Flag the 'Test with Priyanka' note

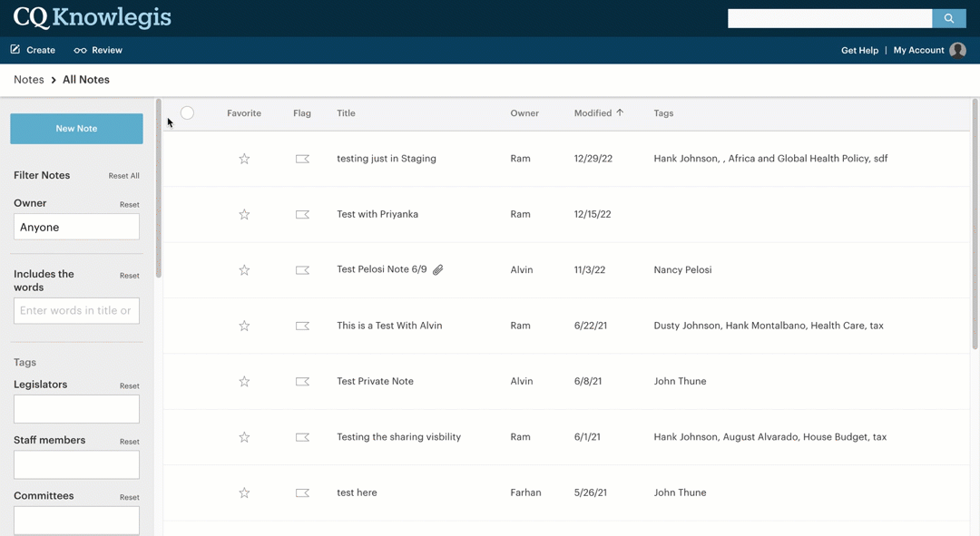[302, 215]
